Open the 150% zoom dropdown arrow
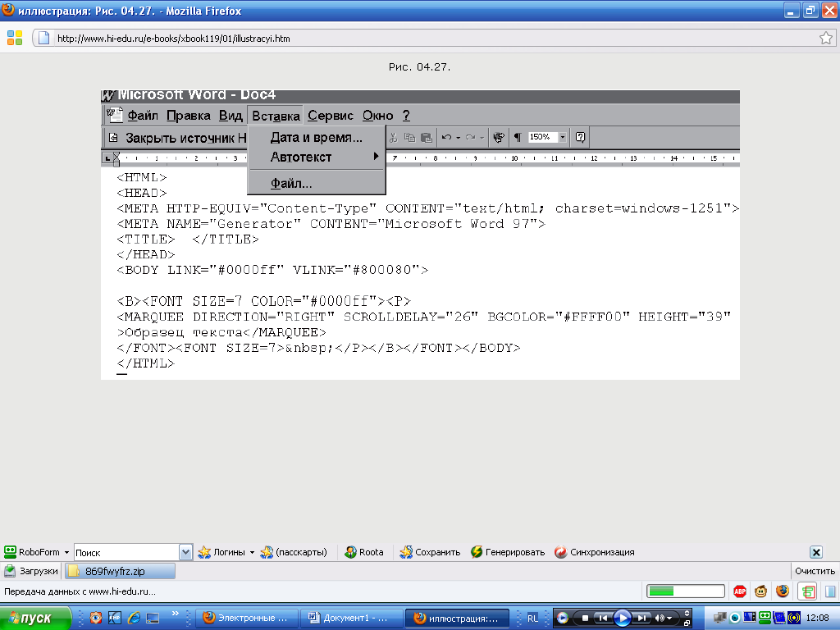The image size is (840, 630). (563, 137)
